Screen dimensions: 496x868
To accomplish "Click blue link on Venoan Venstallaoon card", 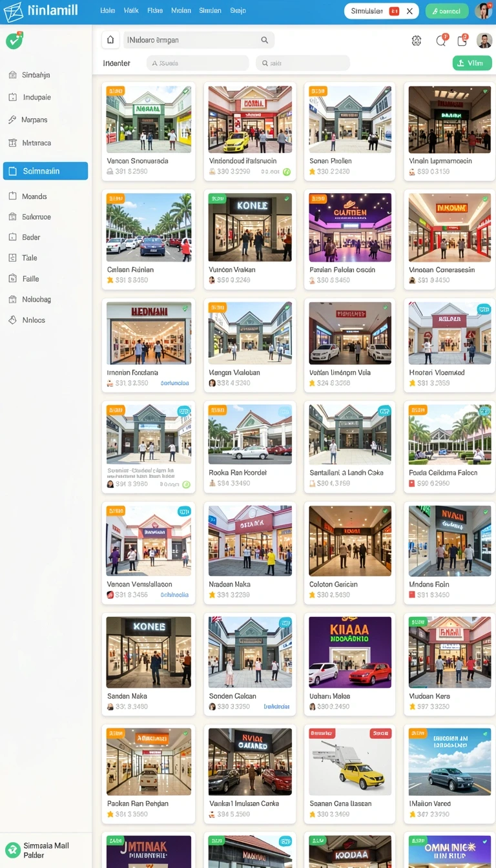I will click(174, 595).
